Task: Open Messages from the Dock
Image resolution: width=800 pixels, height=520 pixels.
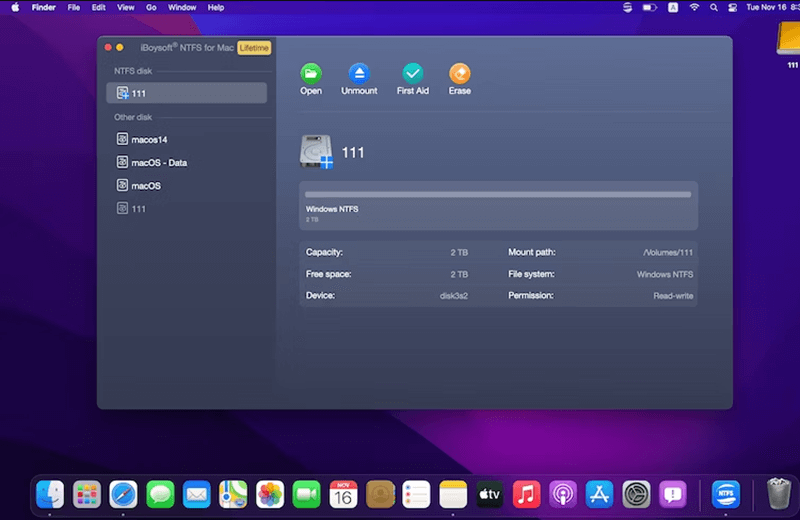Action: point(160,494)
